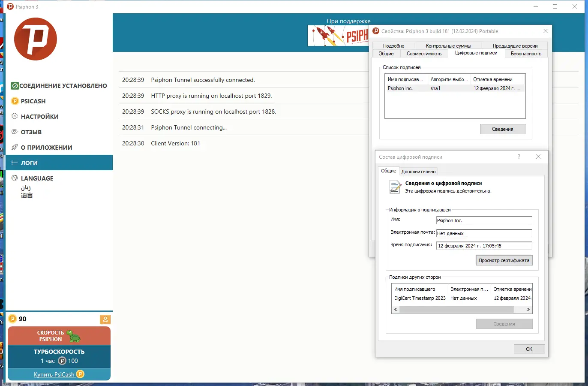Click the coin icon beside Купить PsiCash
This screenshot has height=386, width=588.
[80, 374]
